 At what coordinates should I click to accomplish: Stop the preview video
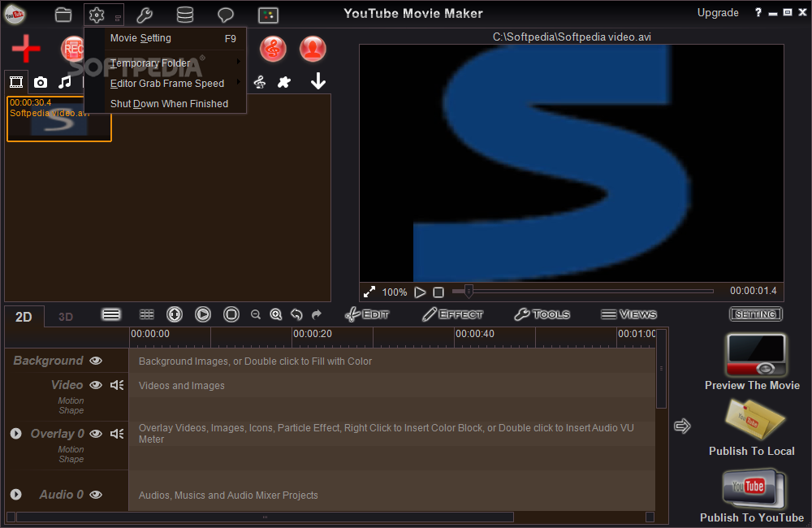point(438,292)
